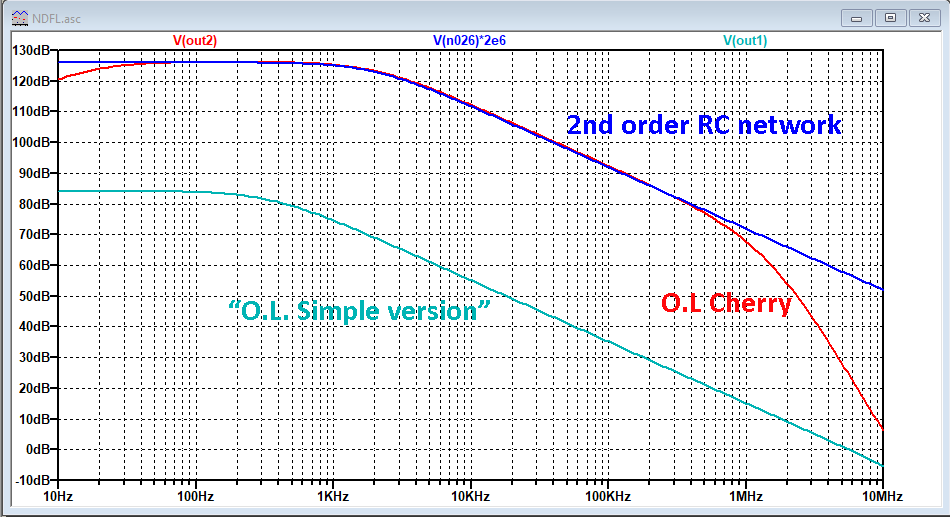Click the 1KHz horizontal axis label
The height and width of the screenshot is (517, 950).
click(x=333, y=497)
